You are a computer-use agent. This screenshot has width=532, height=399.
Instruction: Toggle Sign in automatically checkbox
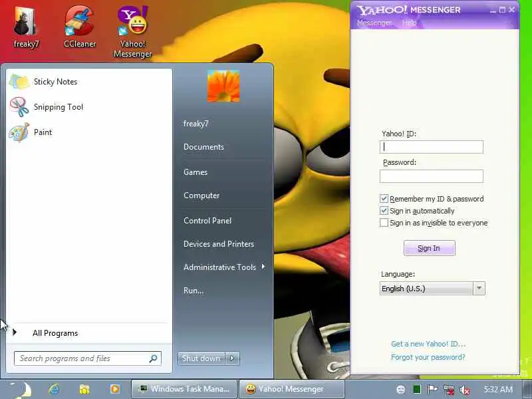[x=384, y=211]
